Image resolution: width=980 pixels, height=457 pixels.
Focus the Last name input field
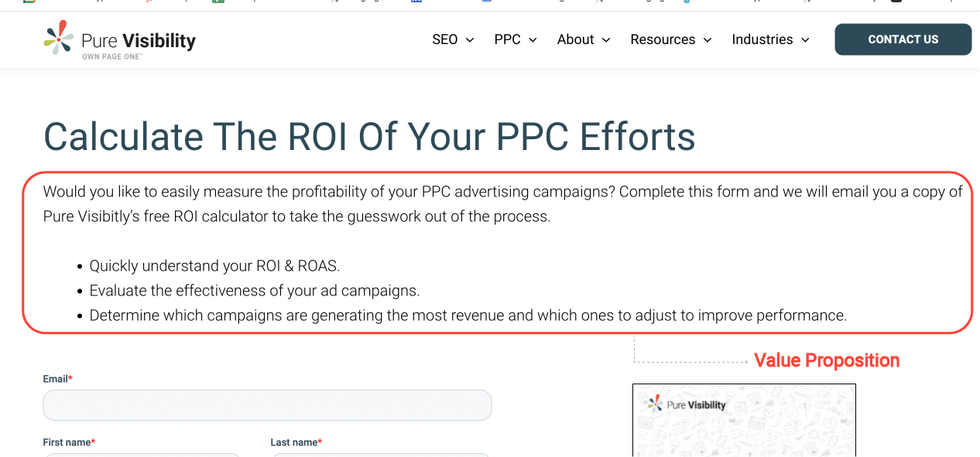tap(381, 455)
